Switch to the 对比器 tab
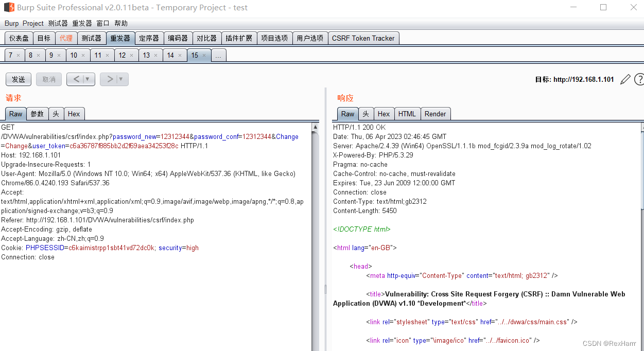644x351 pixels. 207,38
